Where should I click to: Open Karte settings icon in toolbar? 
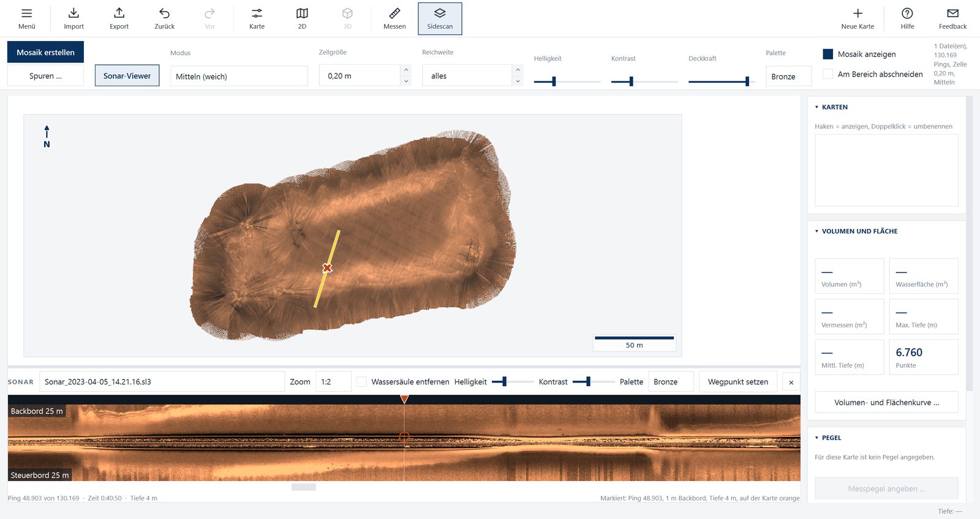257,13
